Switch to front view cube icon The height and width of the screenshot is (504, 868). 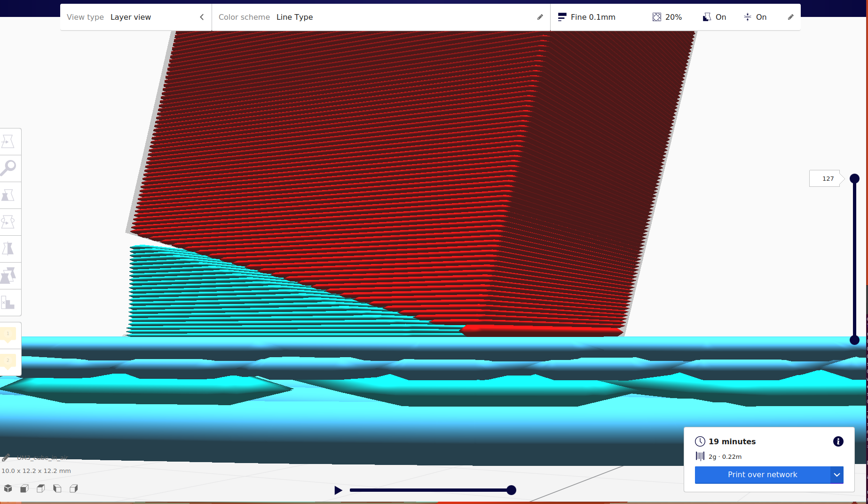24,488
